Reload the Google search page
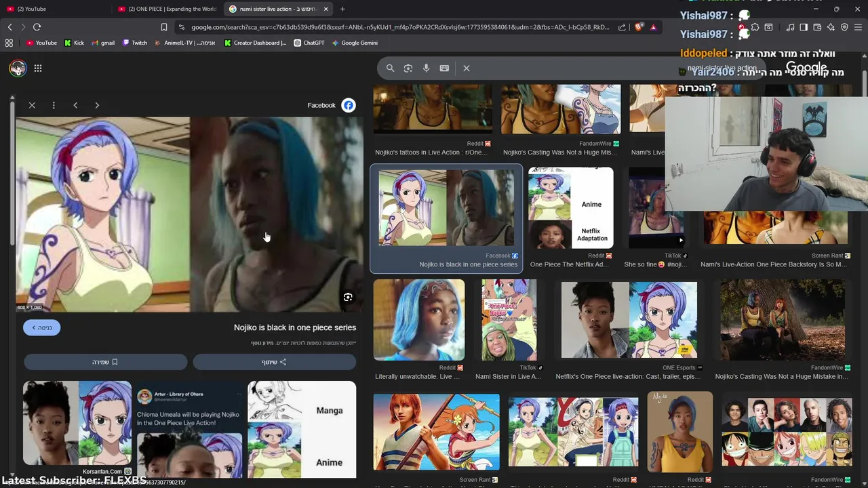The image size is (868, 488). pos(37,27)
